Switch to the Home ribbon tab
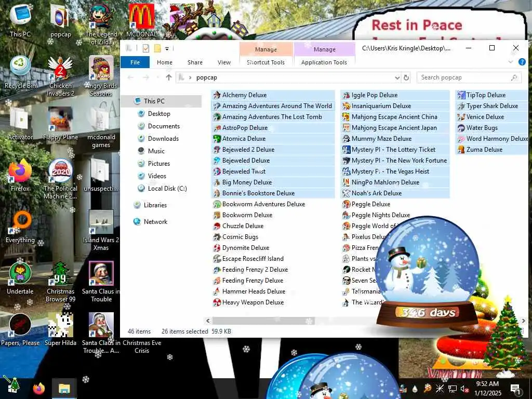The height and width of the screenshot is (399, 532). coord(165,62)
